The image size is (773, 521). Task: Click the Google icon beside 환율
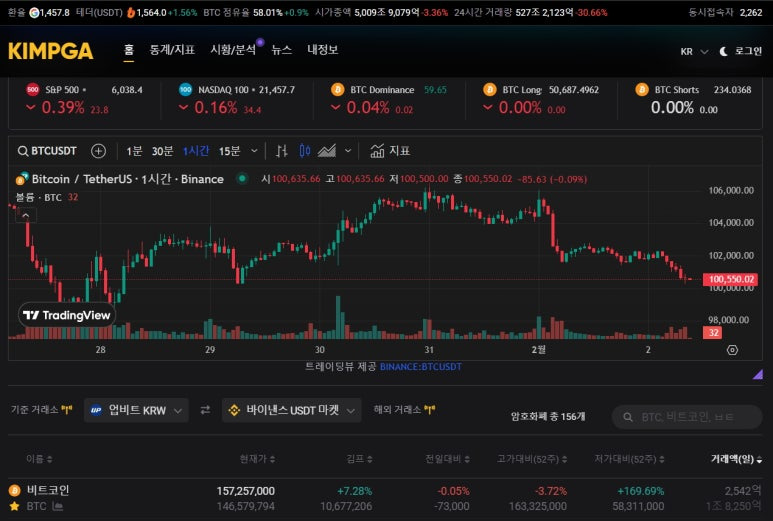34,13
